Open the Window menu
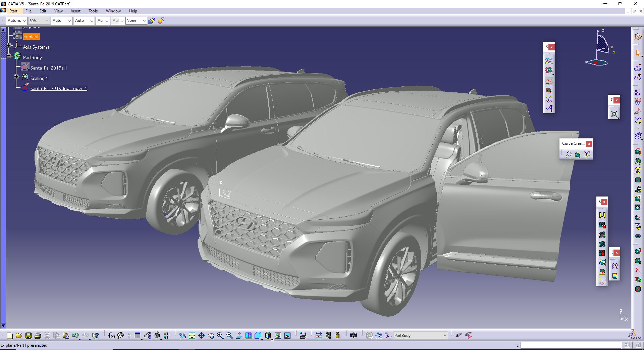This screenshot has width=644, height=350. click(113, 11)
